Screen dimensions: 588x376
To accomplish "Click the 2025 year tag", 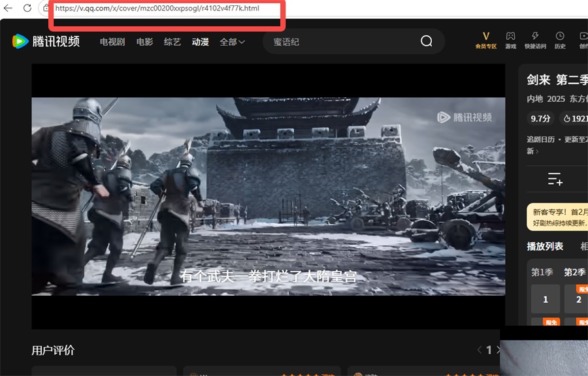I will [x=556, y=99].
